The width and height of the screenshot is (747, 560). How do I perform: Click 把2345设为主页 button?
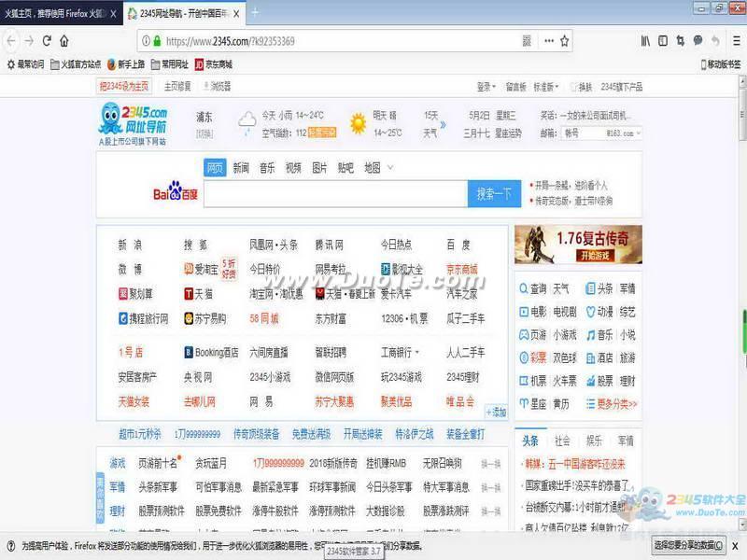pos(124,86)
